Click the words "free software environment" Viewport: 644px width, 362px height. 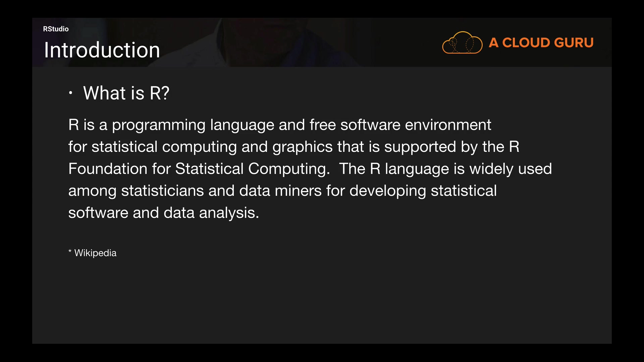point(400,125)
